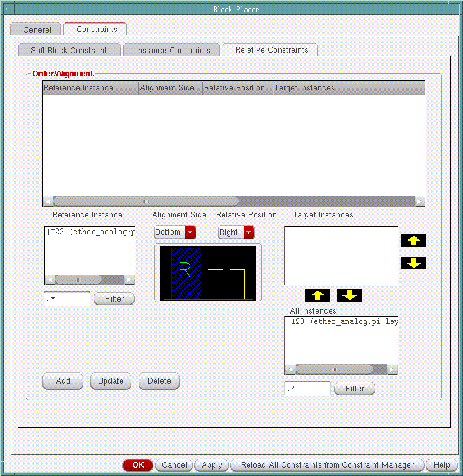Click left arrow of All Instances scrollbar
The width and height of the screenshot is (463, 476).
click(x=290, y=370)
